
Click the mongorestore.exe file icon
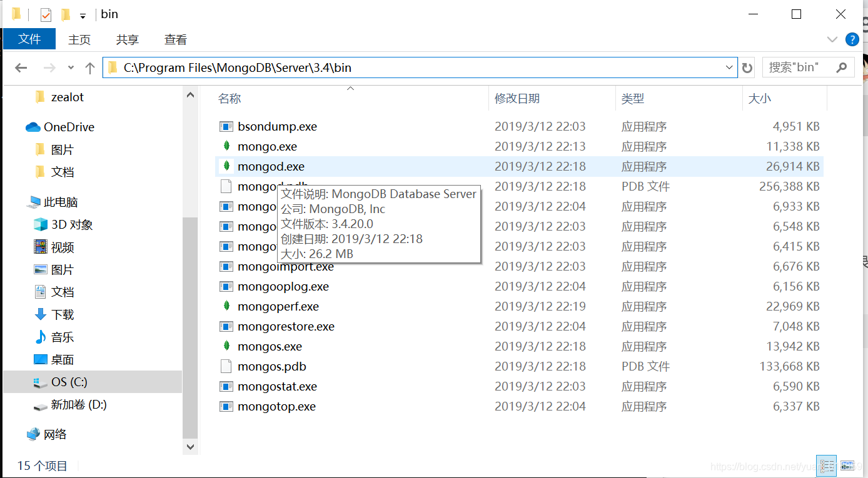click(226, 326)
